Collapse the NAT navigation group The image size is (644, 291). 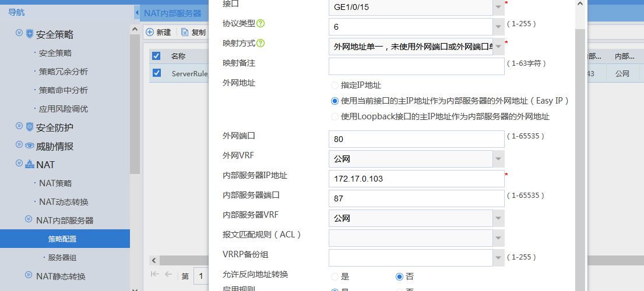point(19,163)
